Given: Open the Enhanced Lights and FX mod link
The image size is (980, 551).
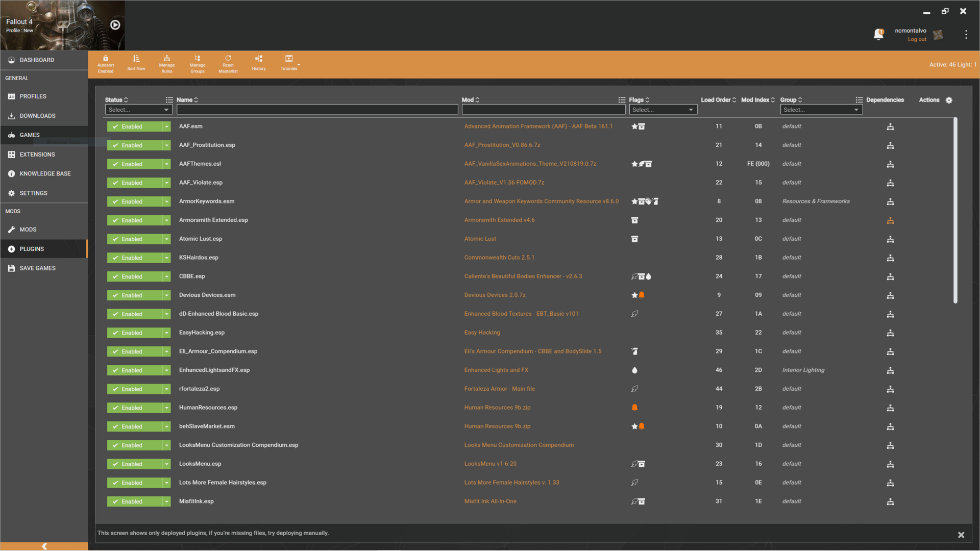Looking at the screenshot, I should click(x=496, y=370).
